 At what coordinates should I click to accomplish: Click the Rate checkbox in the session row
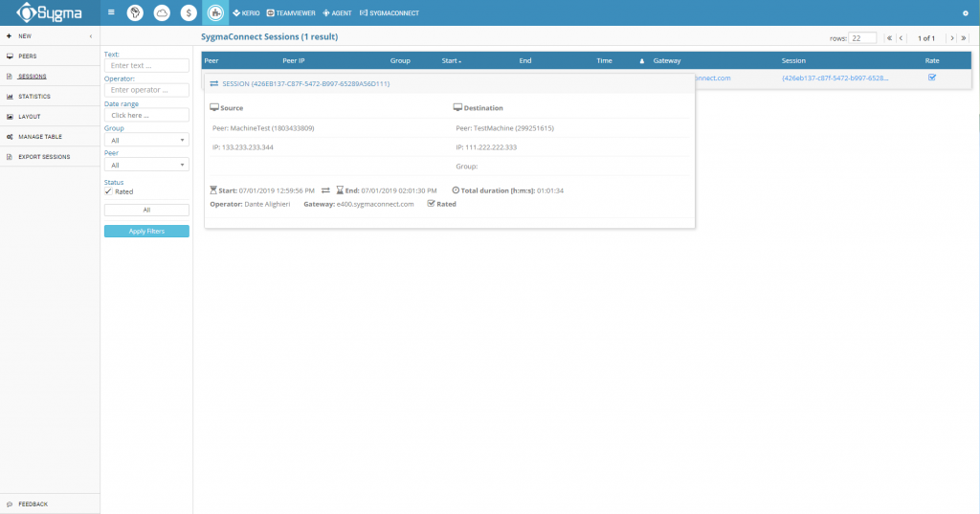[932, 78]
